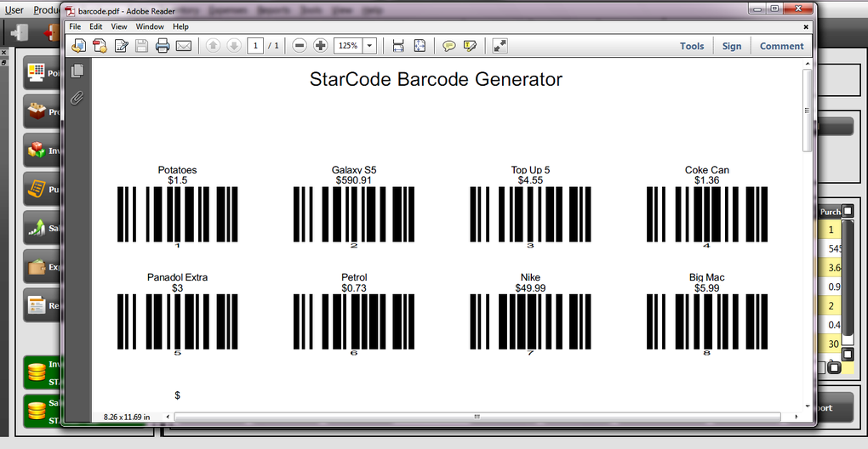Open the Tools pane
The image size is (868, 449).
pos(692,47)
